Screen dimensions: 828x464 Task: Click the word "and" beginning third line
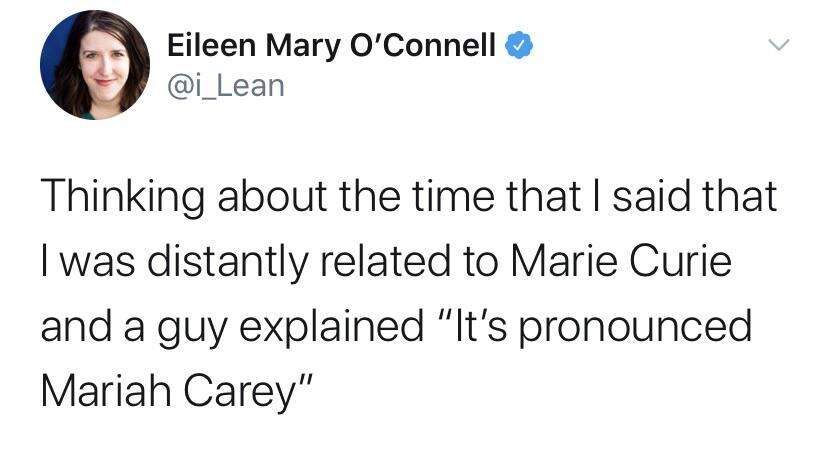[77, 327]
